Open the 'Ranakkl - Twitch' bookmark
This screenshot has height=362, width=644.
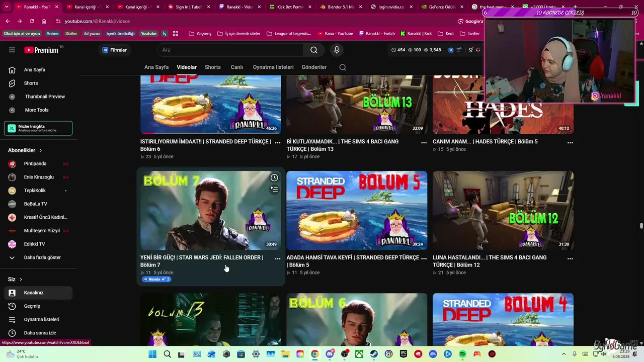click(x=377, y=34)
